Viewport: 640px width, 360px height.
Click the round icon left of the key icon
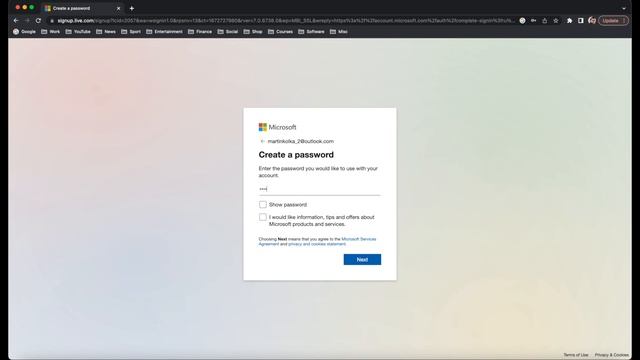click(x=522, y=20)
